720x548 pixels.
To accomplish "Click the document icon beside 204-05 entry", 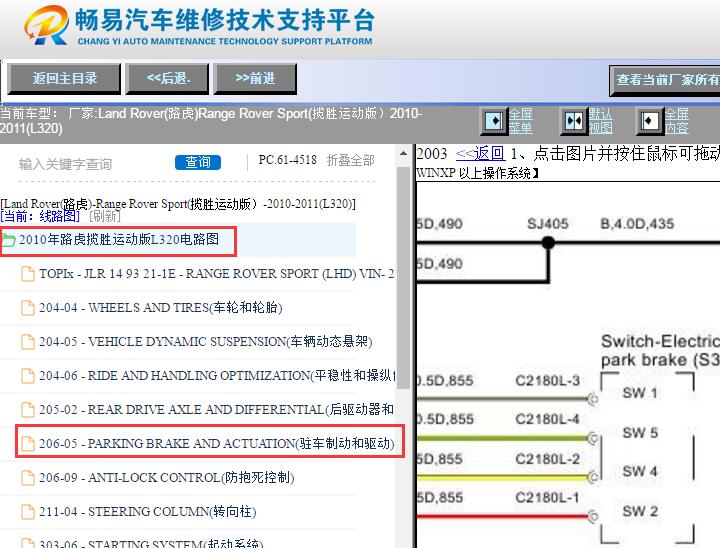I will tap(28, 342).
